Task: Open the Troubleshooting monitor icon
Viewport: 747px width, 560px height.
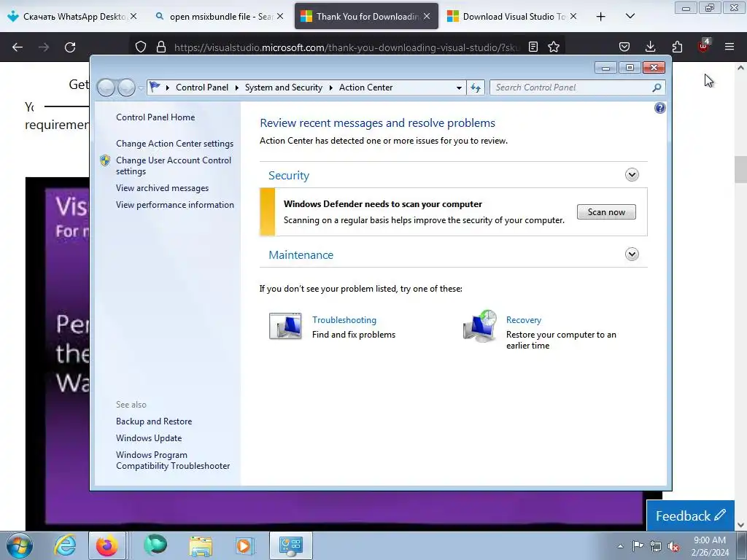Action: (x=285, y=326)
